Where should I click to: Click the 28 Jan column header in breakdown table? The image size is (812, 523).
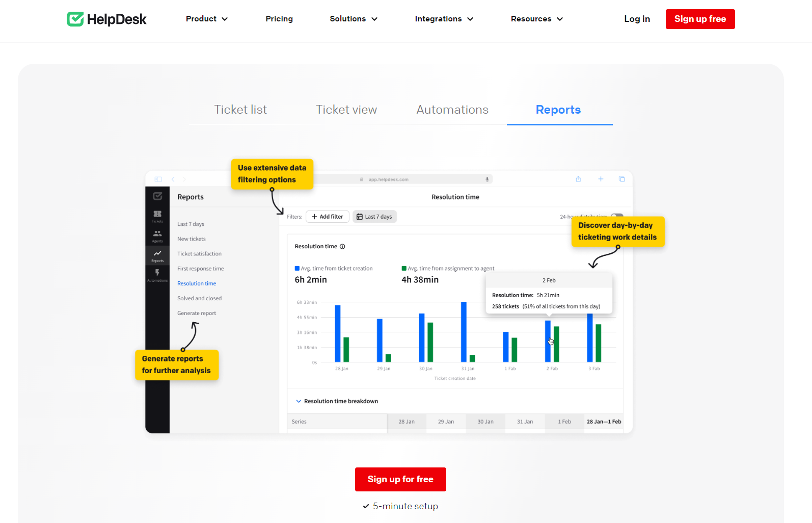(407, 422)
